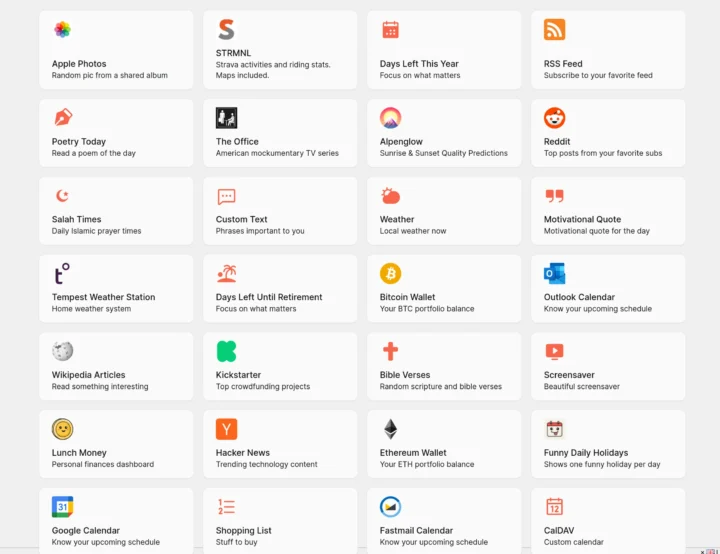
Task: Click the Fastmail Calendar envelope icon
Action: pyautogui.click(x=390, y=507)
